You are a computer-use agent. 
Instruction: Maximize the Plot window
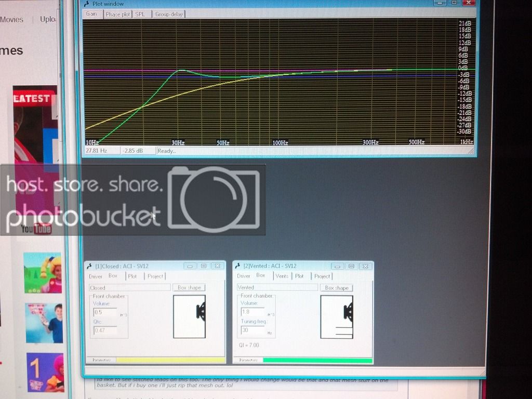pyautogui.click(x=454, y=3)
